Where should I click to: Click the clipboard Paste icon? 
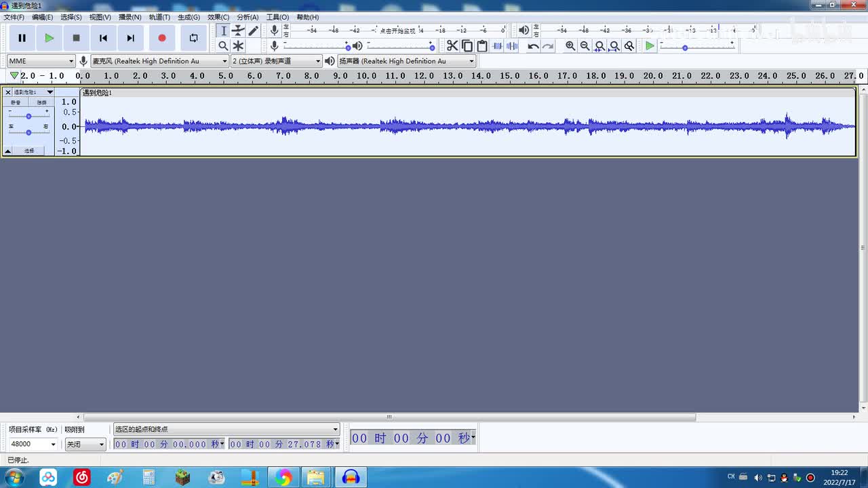pos(482,46)
